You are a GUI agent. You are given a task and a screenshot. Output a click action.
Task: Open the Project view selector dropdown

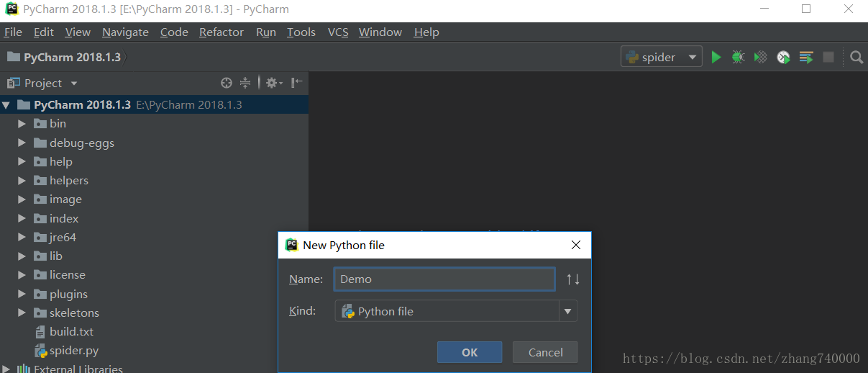pyautogui.click(x=73, y=84)
